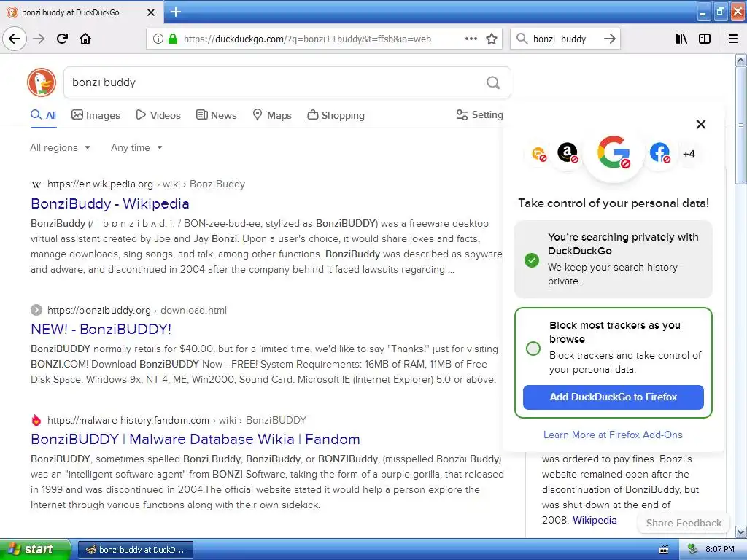The width and height of the screenshot is (747, 560).
Task: Click the bonzi buddy taskbar window button
Action: click(135, 550)
